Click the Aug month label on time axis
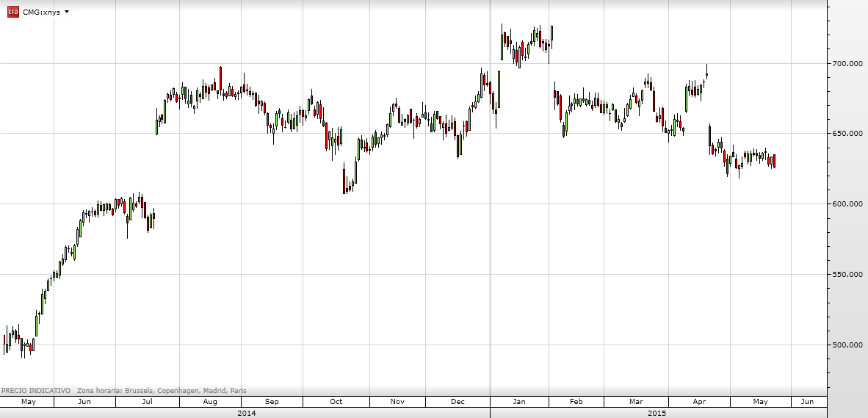This screenshot has height=418, width=868. (x=210, y=401)
